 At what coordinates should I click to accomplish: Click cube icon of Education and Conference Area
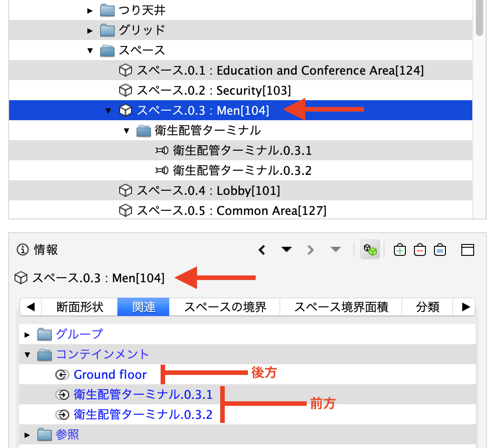point(125,70)
